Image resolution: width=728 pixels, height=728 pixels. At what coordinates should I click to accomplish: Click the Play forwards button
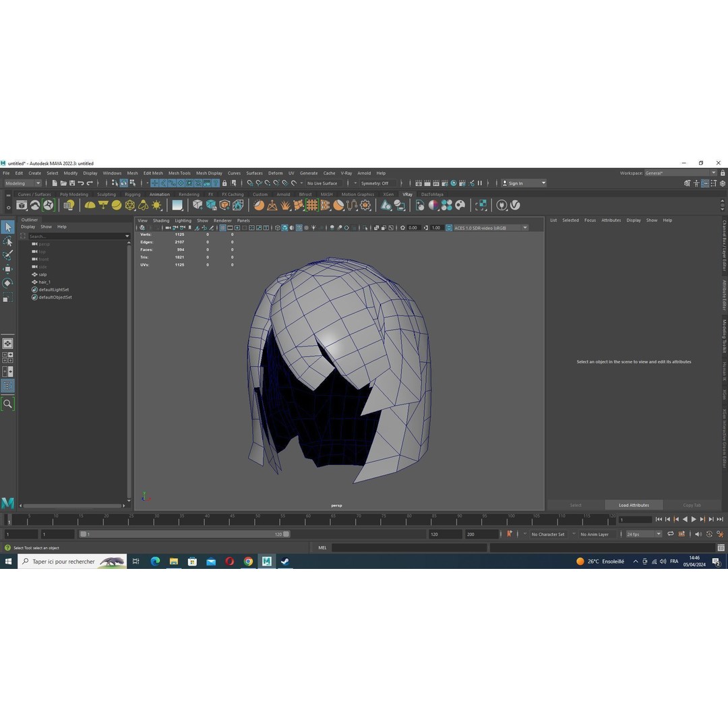694,519
